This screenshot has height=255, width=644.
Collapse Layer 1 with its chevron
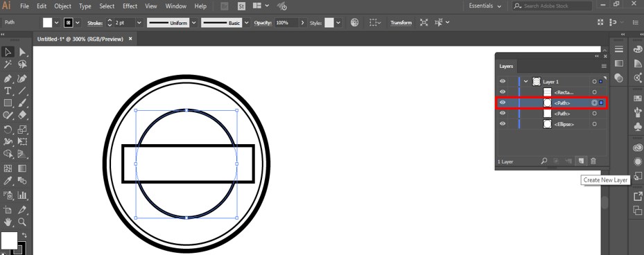tap(525, 81)
